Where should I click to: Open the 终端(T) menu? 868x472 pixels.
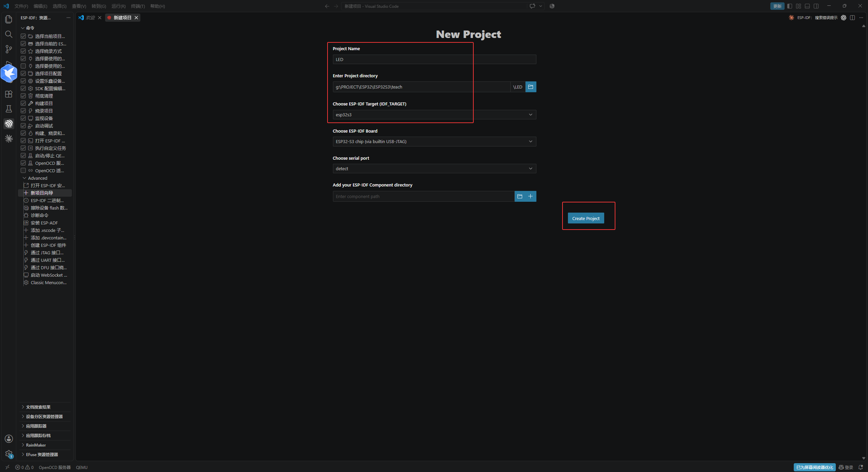point(138,6)
